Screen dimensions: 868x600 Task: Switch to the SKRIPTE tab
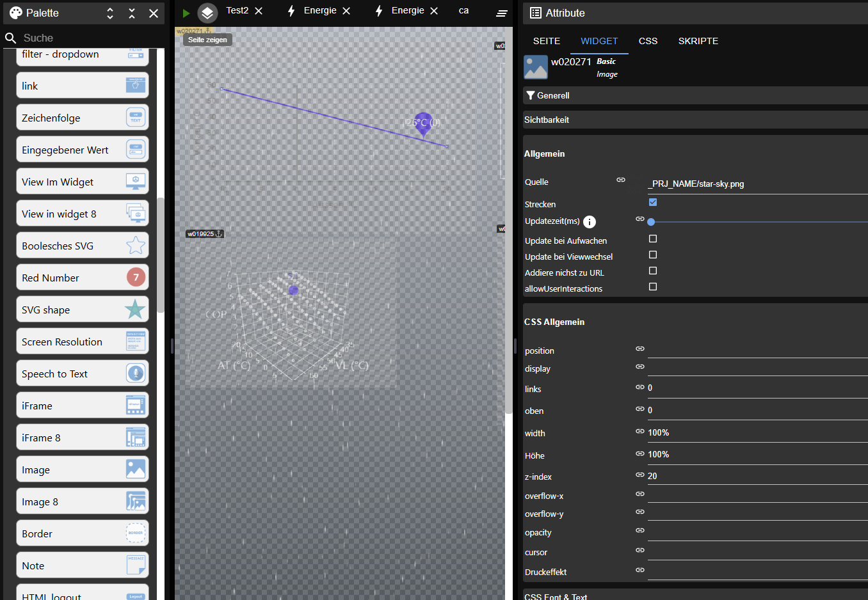point(698,41)
